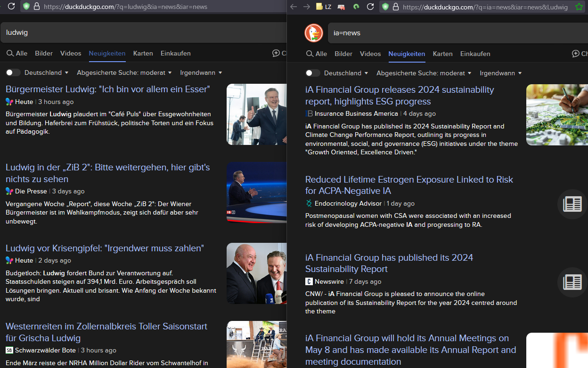Click newspaper placeholder icon beside Newswire article
Viewport: 588px width, 368px height.
click(572, 282)
